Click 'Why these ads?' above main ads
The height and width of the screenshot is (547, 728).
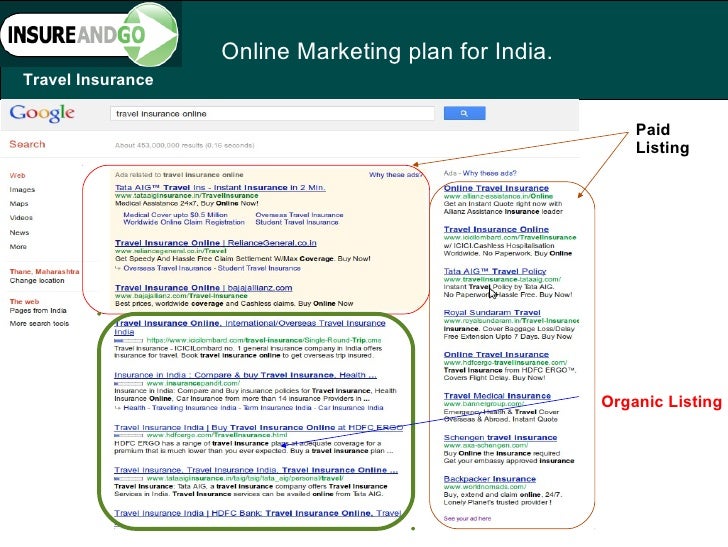[x=395, y=175]
